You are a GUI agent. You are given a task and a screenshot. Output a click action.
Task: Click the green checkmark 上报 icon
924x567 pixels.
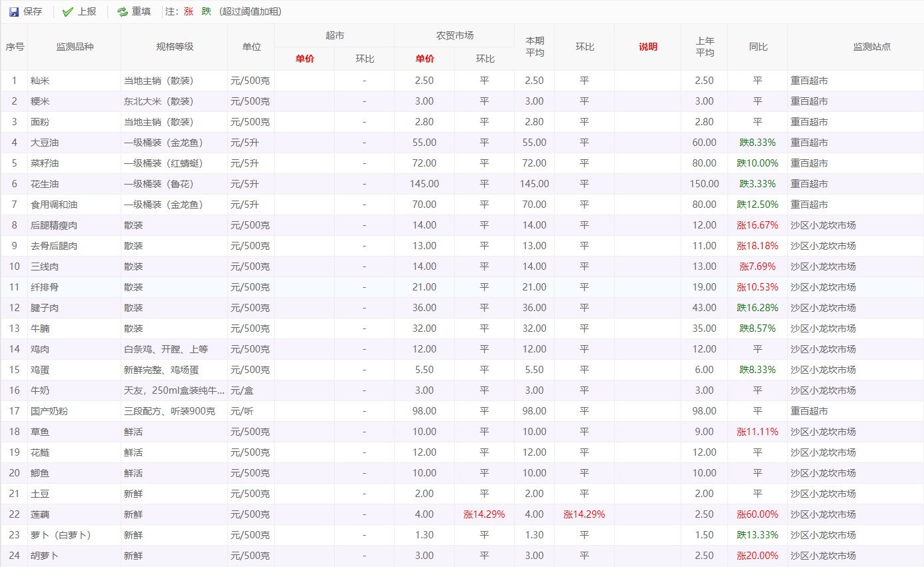tap(67, 12)
